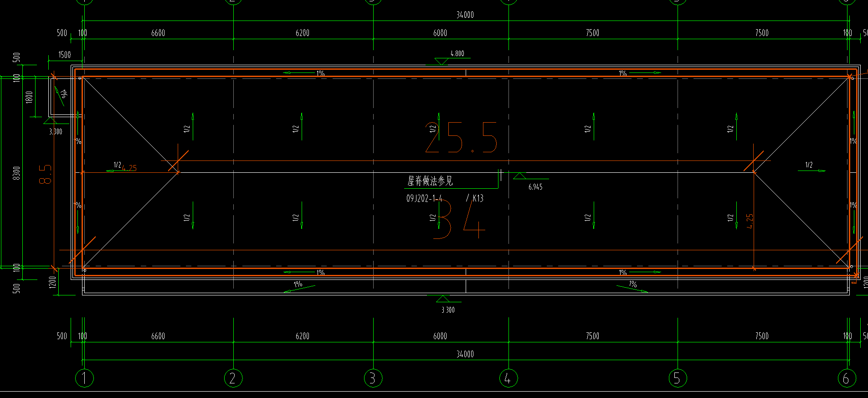Image resolution: width=868 pixels, height=398 pixels.
Task: Select the 6.945 ridge elevation label
Action: (535, 187)
